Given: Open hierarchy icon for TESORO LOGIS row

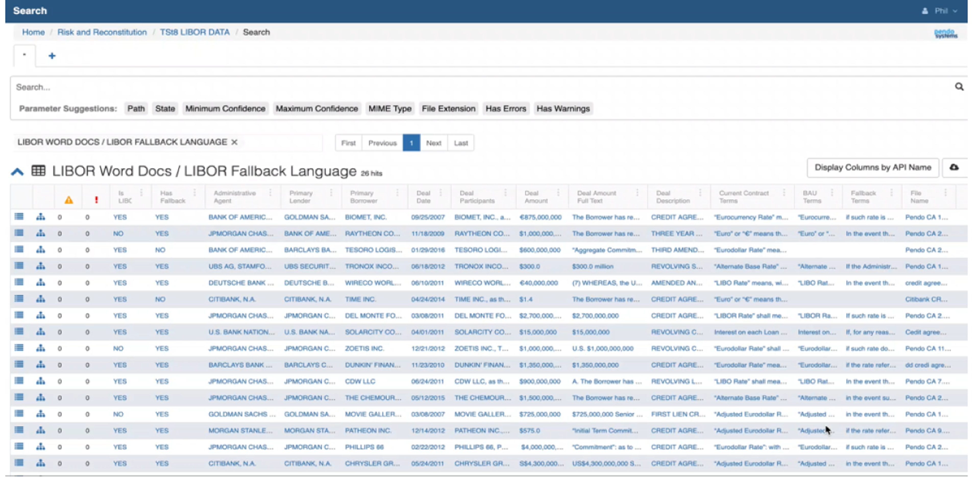Looking at the screenshot, I should coord(40,249).
